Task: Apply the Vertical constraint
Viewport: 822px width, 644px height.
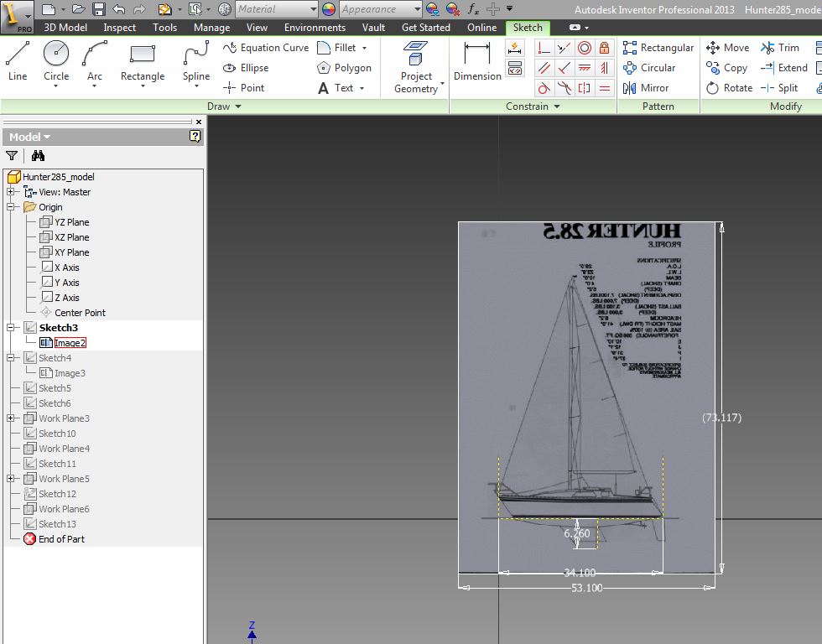Action: (x=604, y=68)
